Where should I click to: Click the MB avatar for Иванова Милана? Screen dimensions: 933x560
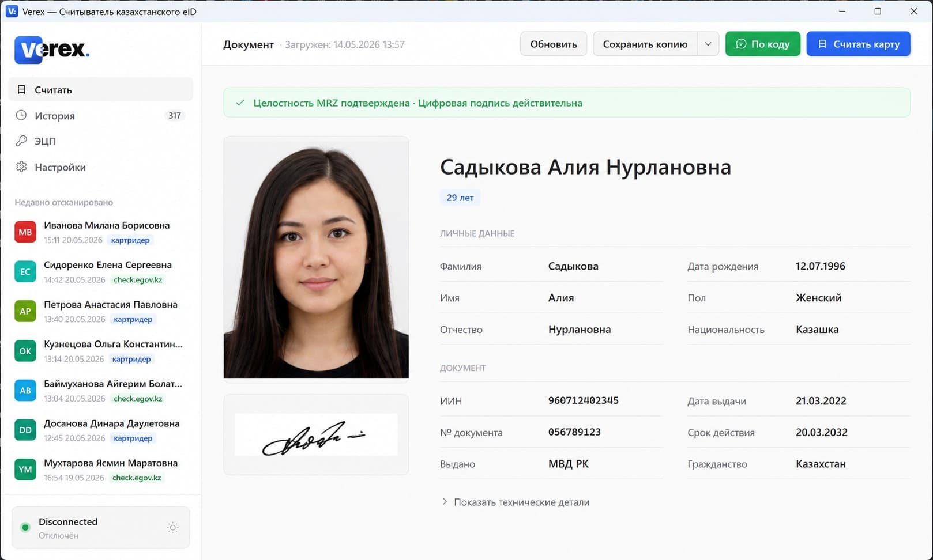click(x=25, y=232)
